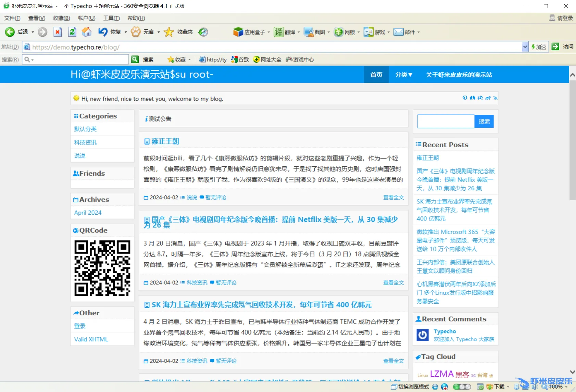
Task: Click the page vertical scrollbar thumb
Action: coord(572,140)
